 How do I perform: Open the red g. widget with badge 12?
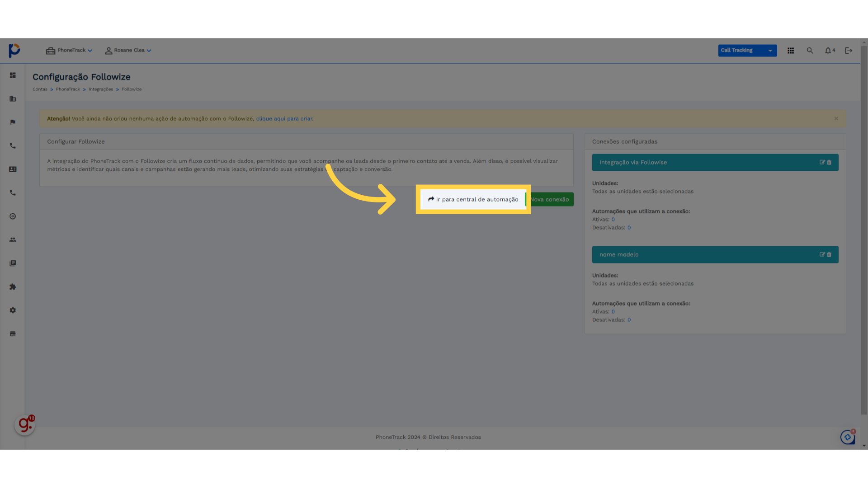25,425
